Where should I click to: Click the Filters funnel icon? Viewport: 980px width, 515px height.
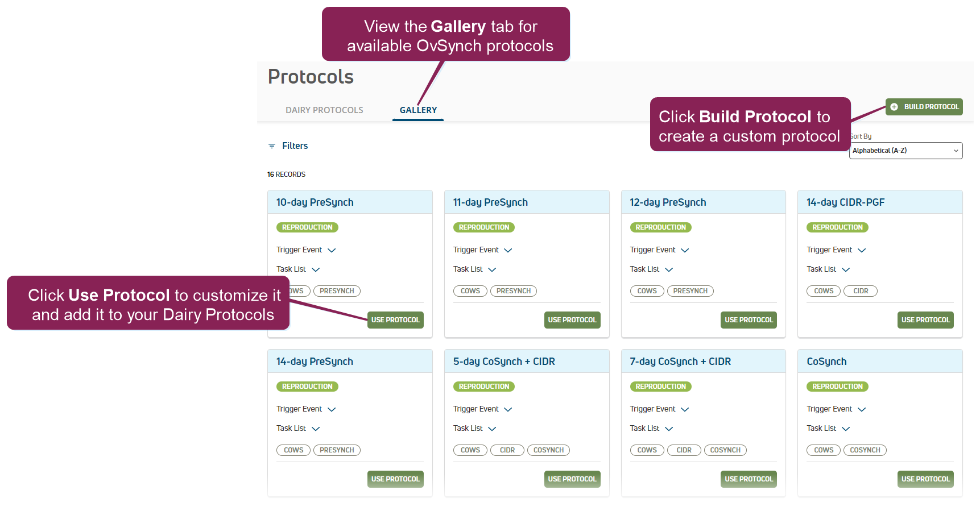[x=272, y=146]
